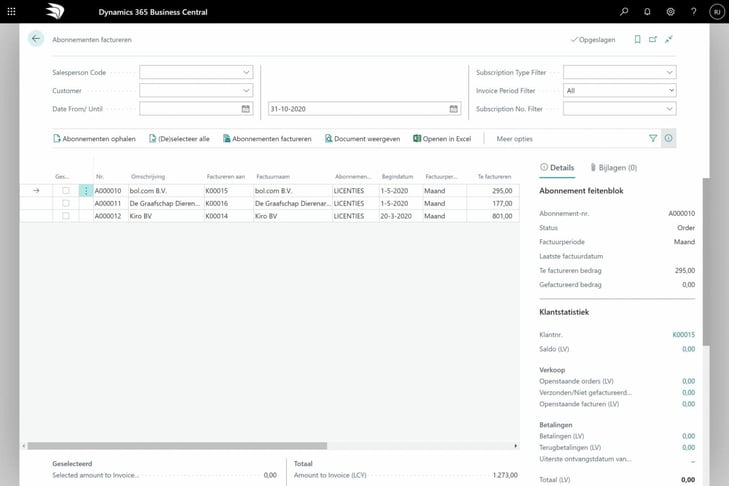Image resolution: width=729 pixels, height=486 pixels.
Task: Click Document weergeven action
Action: point(362,139)
